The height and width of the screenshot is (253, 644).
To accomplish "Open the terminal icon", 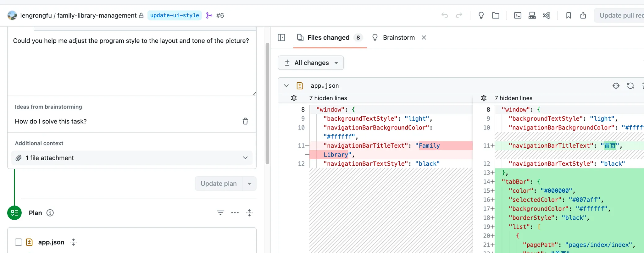I will click(518, 15).
